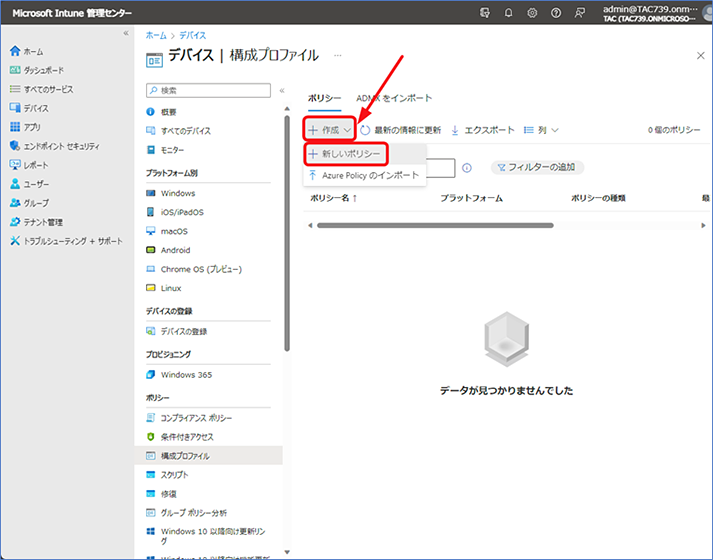
Task: Click the Android platform icon
Action: tap(151, 250)
